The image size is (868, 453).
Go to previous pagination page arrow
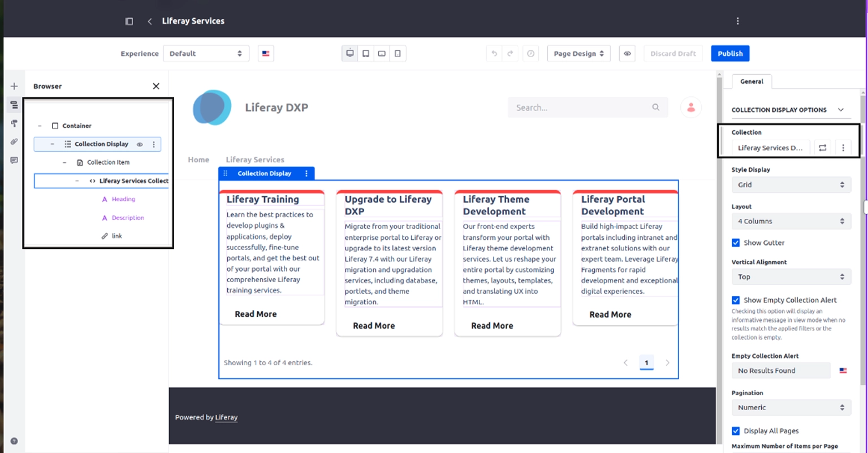[x=625, y=363]
